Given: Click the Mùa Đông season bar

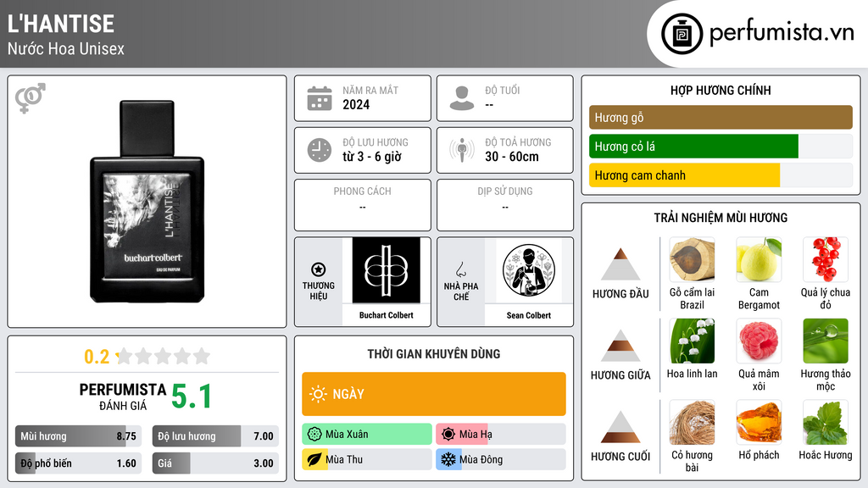Looking at the screenshot, I should pyautogui.click(x=501, y=459).
